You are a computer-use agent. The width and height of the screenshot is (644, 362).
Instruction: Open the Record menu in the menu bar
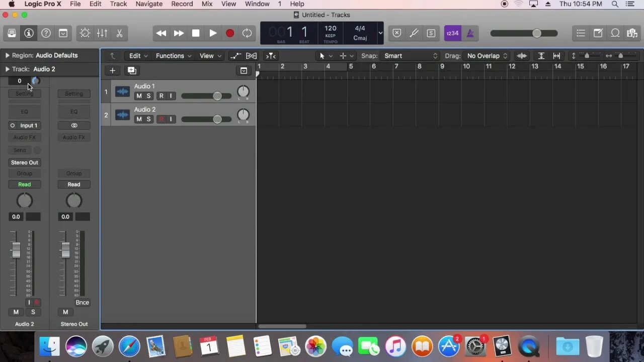182,4
